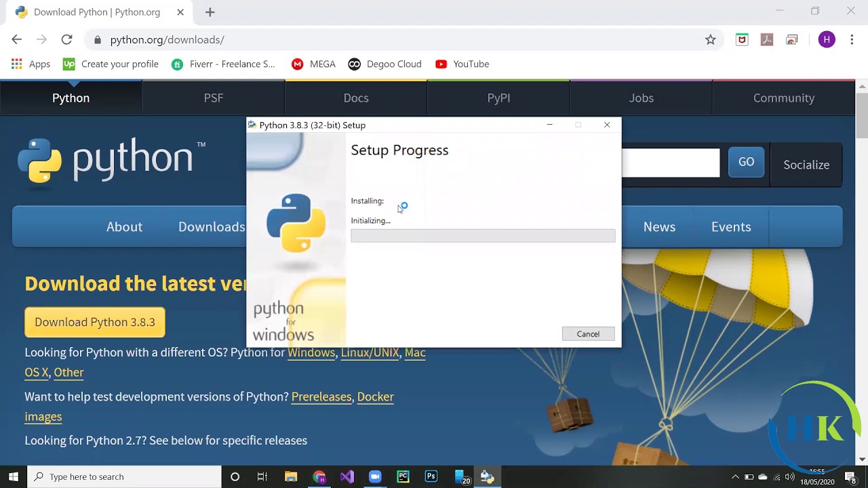The height and width of the screenshot is (488, 868).
Task: Open the Windows download link
Action: pyautogui.click(x=311, y=352)
